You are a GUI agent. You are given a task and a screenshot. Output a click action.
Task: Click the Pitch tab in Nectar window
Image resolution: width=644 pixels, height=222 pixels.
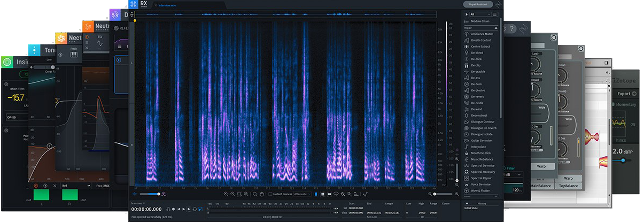(74, 52)
